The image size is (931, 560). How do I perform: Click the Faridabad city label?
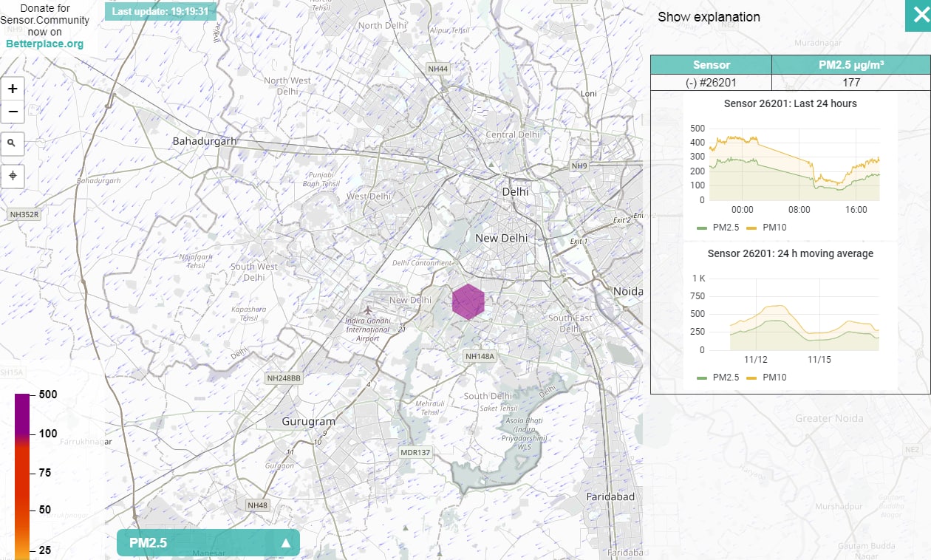click(x=610, y=496)
